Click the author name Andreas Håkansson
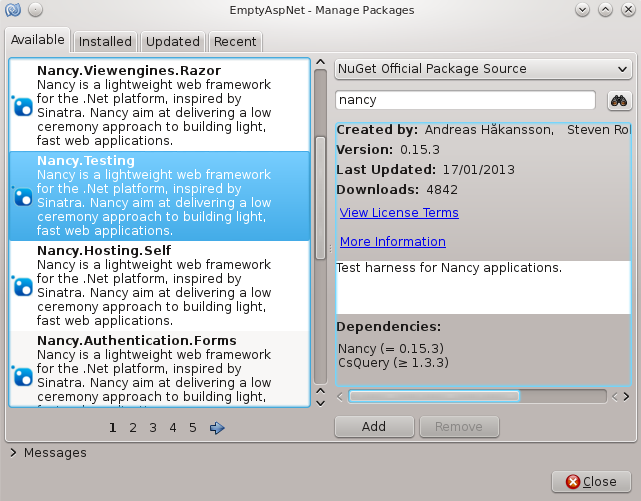641x501 pixels. point(489,130)
